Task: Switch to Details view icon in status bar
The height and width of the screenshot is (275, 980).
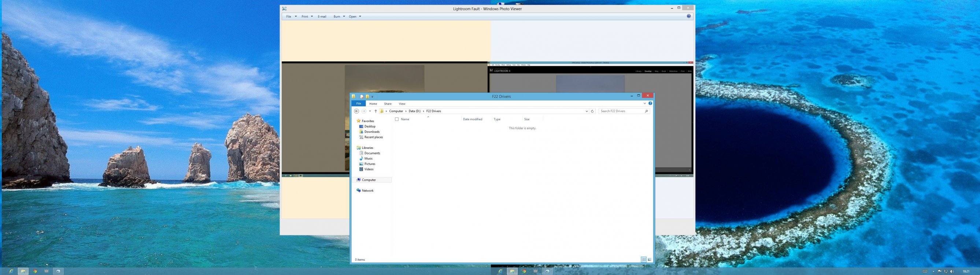Action: 644,260
